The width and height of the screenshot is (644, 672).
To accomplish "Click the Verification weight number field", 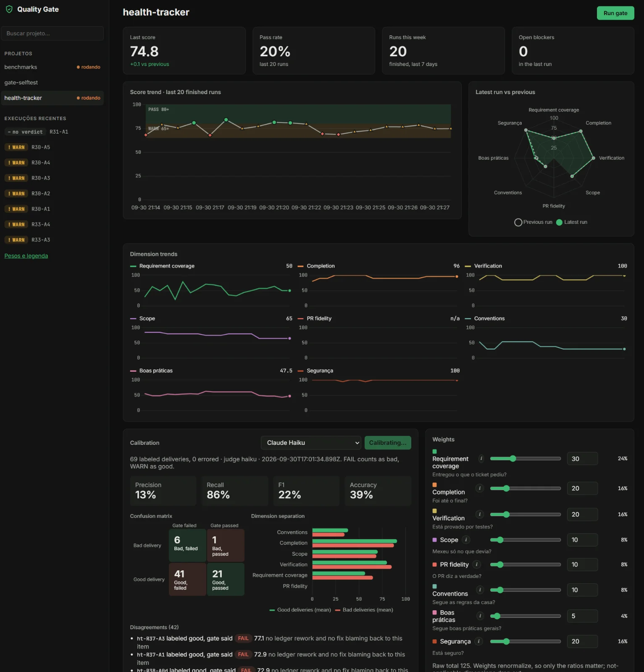I will pyautogui.click(x=582, y=514).
